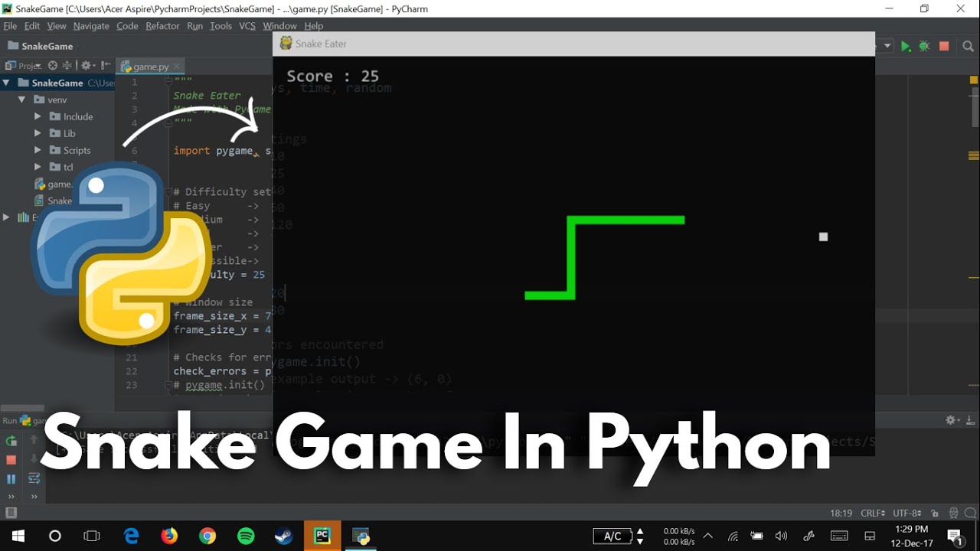Click the Collapse All icon in Project panel

(67, 66)
